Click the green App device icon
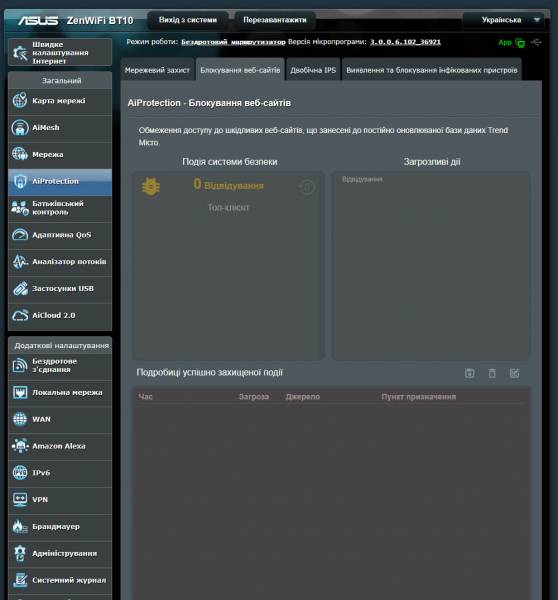 [520, 43]
